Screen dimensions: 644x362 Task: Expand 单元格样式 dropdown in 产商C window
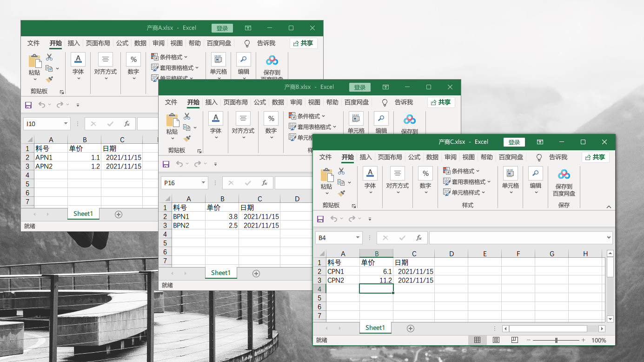coord(484,192)
